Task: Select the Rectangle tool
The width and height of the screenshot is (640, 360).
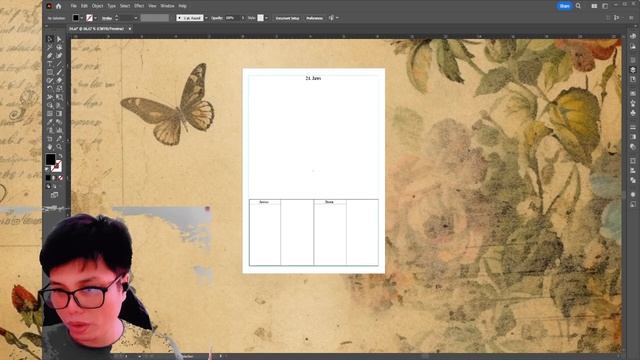Action: (x=50, y=72)
